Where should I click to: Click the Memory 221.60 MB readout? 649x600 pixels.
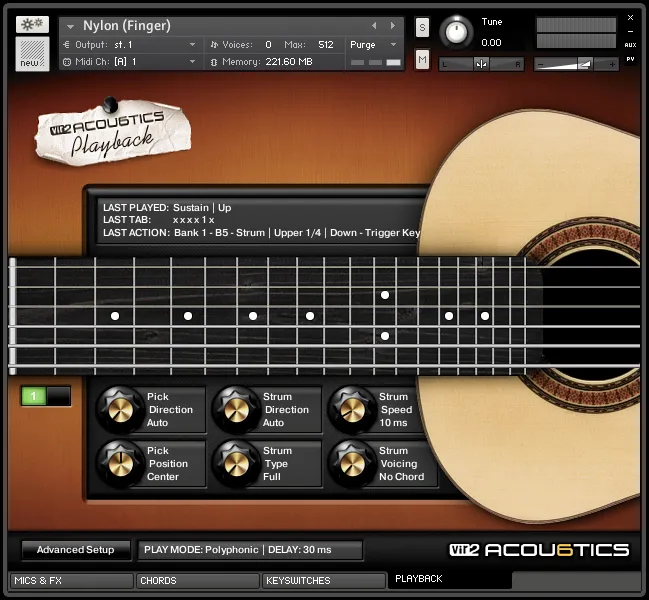point(289,62)
